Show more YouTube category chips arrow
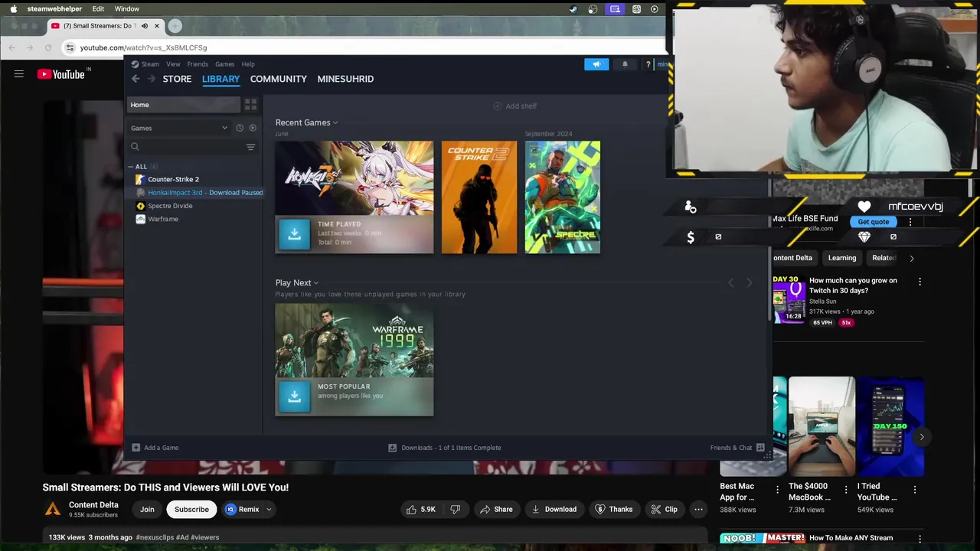The image size is (980, 551). tap(911, 259)
